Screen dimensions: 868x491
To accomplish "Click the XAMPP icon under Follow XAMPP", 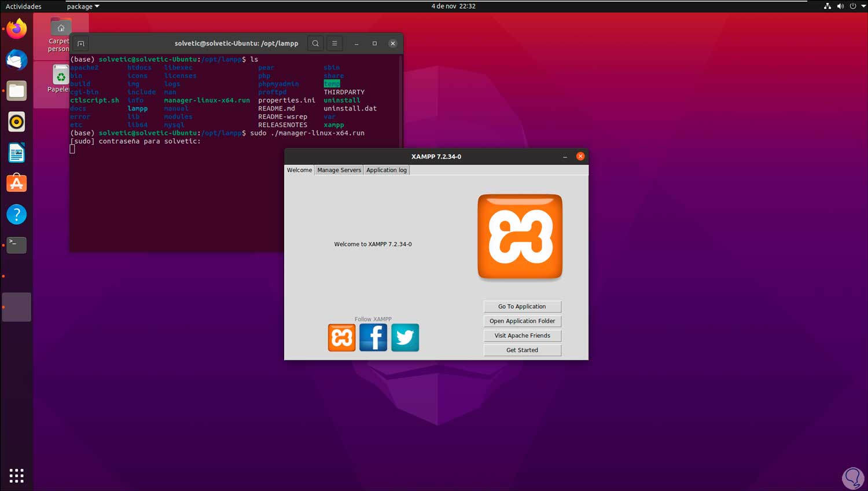I will coord(341,338).
